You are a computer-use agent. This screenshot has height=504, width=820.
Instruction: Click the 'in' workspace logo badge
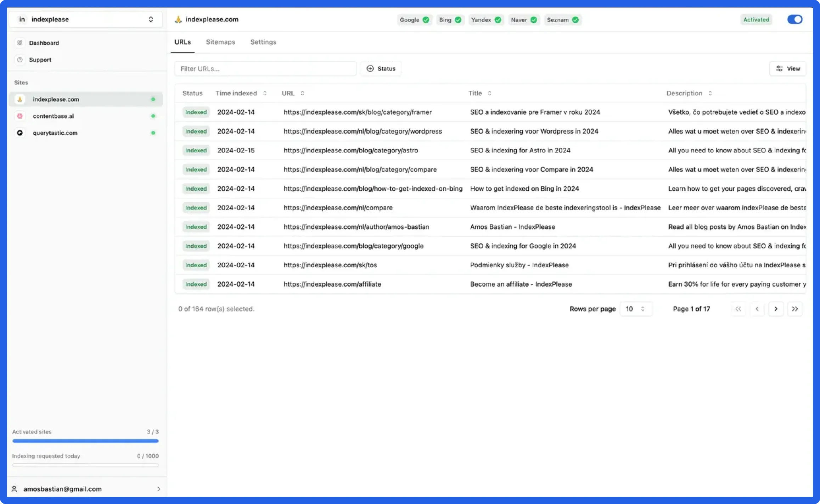coord(22,19)
